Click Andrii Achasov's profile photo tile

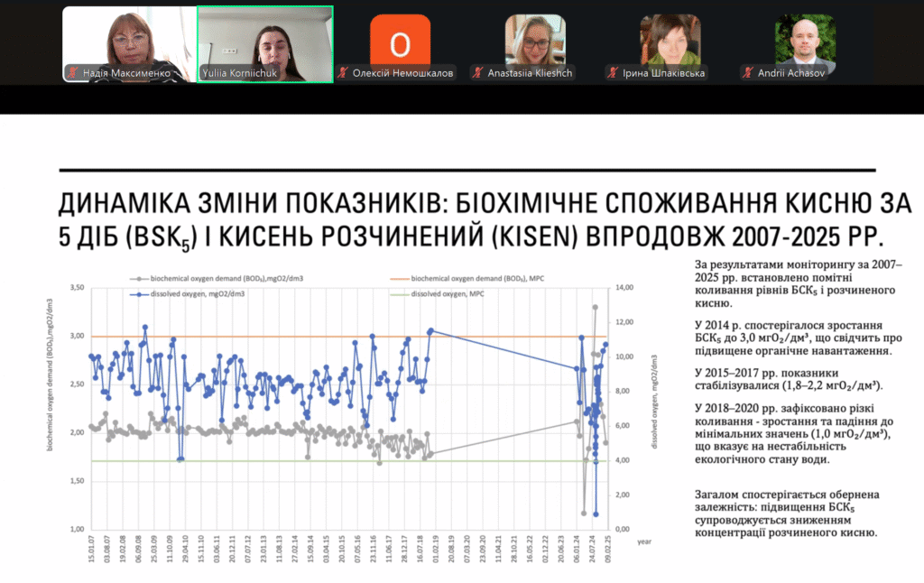[805, 40]
